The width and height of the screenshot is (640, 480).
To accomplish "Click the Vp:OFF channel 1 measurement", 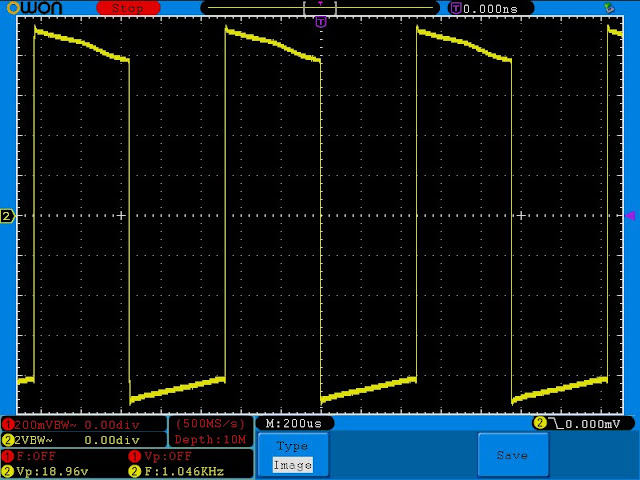I will tap(168, 456).
